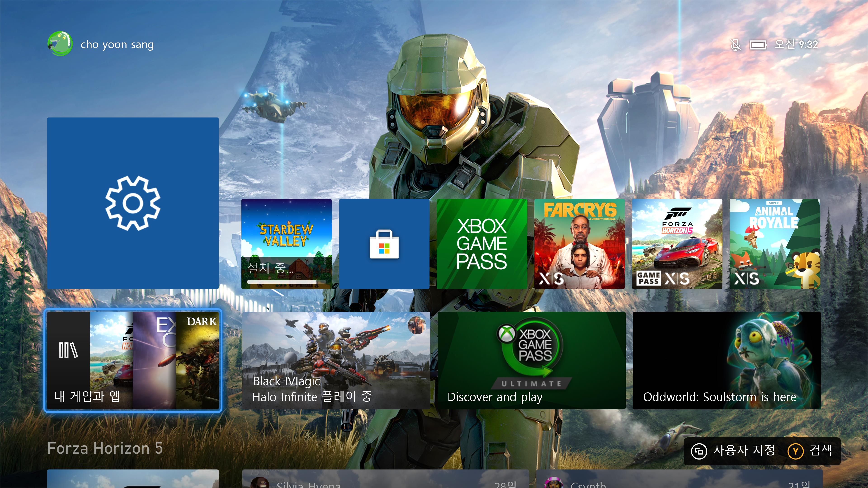Open Game Pass Ultimate Discover and play

(x=531, y=360)
